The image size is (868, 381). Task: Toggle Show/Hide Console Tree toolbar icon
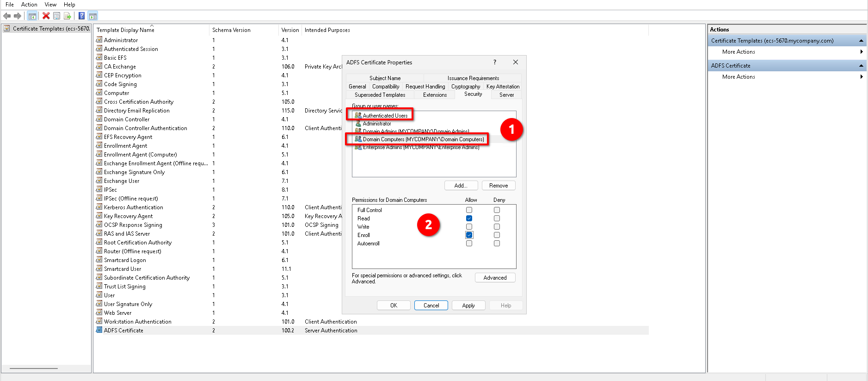point(32,16)
